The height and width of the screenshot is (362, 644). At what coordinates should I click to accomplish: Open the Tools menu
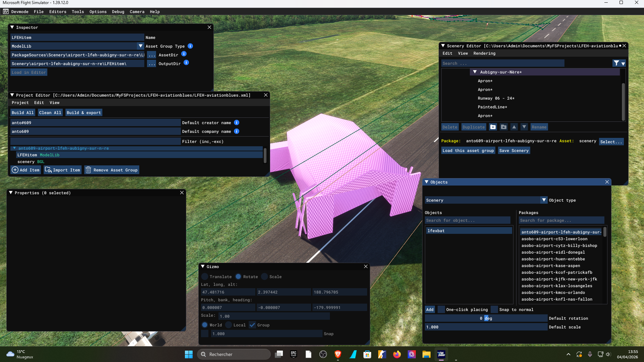pyautogui.click(x=78, y=12)
